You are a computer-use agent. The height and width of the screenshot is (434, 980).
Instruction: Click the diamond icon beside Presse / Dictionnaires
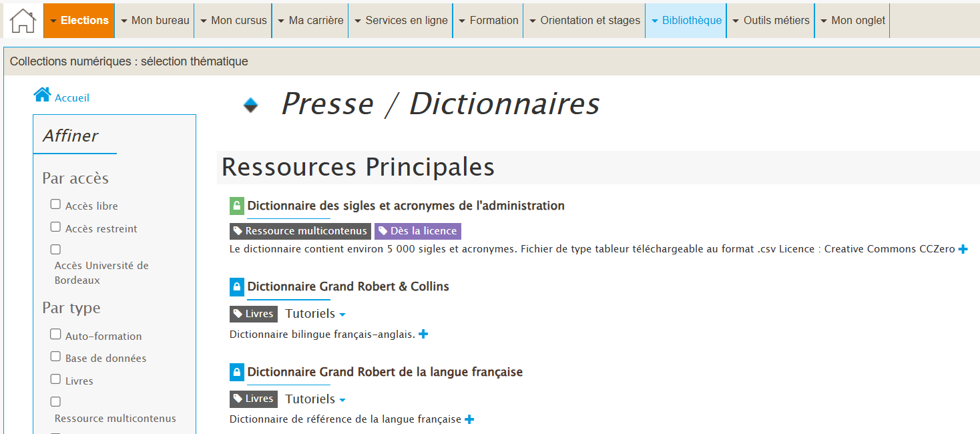250,105
